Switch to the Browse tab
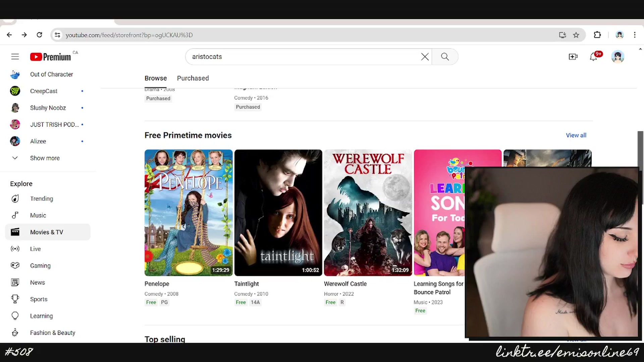This screenshot has width=644, height=362. coord(156,78)
